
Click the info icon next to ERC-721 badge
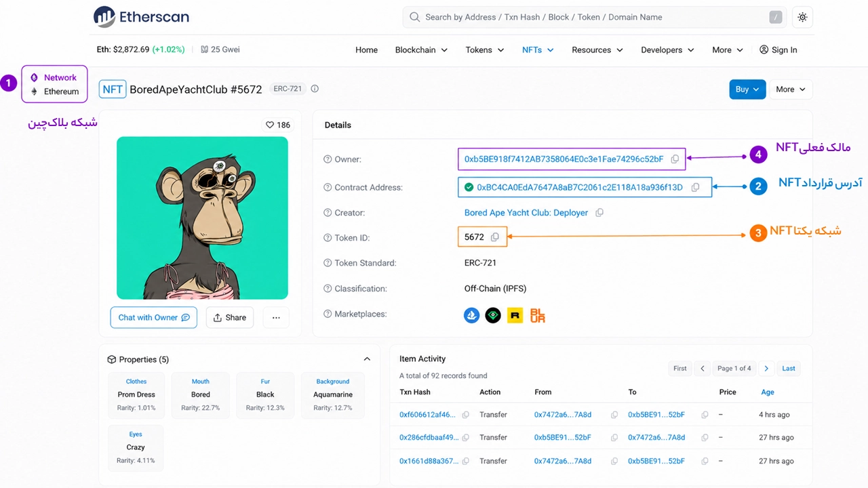click(x=315, y=89)
